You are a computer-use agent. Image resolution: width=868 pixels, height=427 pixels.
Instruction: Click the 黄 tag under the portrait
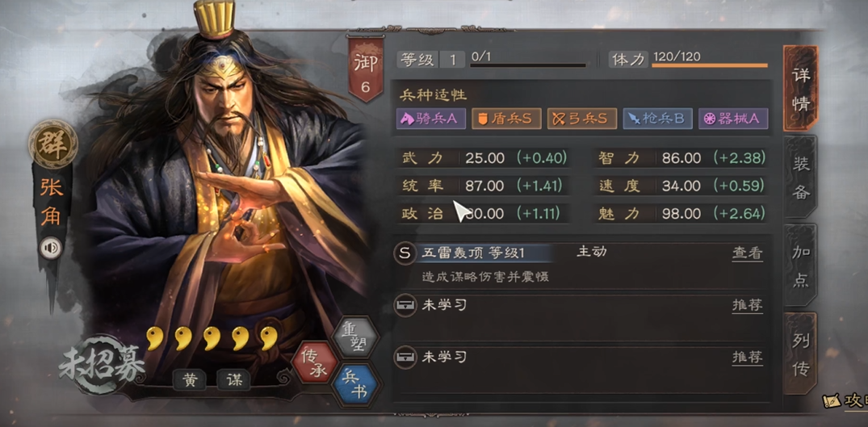click(x=190, y=380)
